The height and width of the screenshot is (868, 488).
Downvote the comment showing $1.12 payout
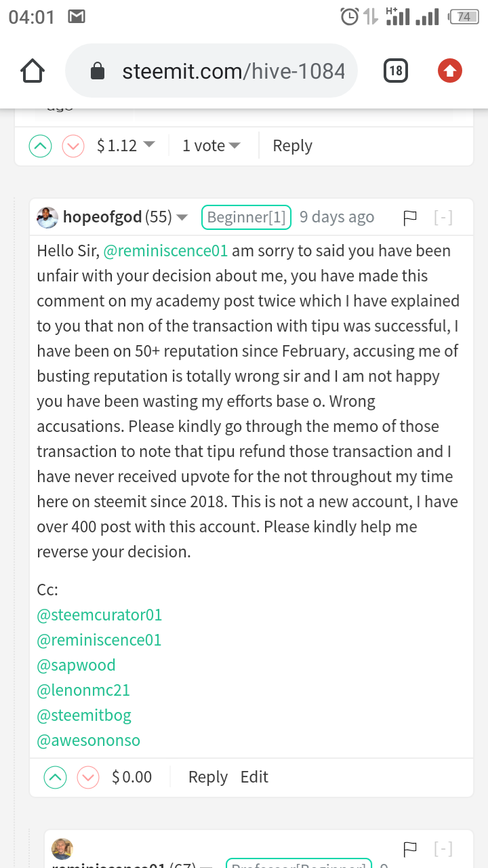[73, 146]
